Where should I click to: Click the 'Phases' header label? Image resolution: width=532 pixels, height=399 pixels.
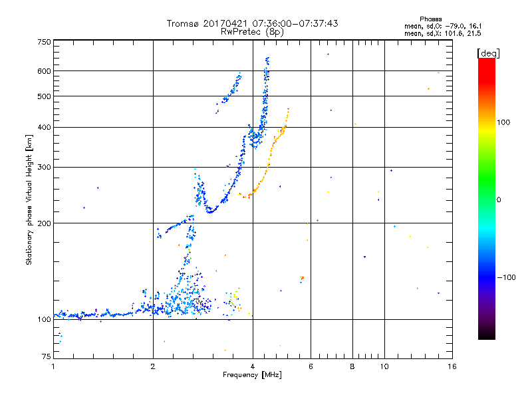(430, 19)
